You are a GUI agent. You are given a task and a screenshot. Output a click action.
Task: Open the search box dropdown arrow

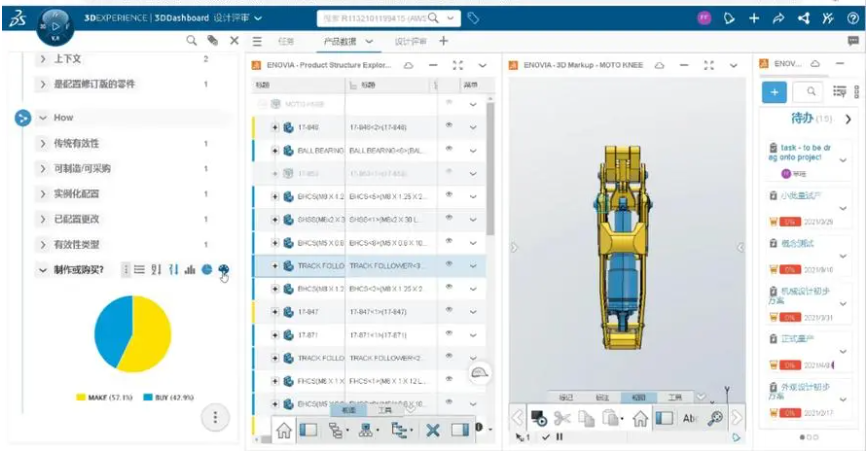(450, 18)
